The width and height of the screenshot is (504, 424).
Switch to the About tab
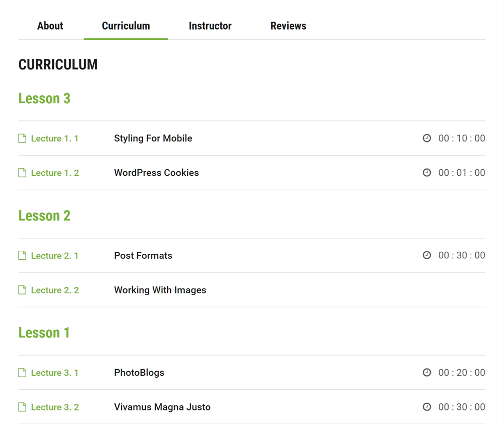pos(50,26)
